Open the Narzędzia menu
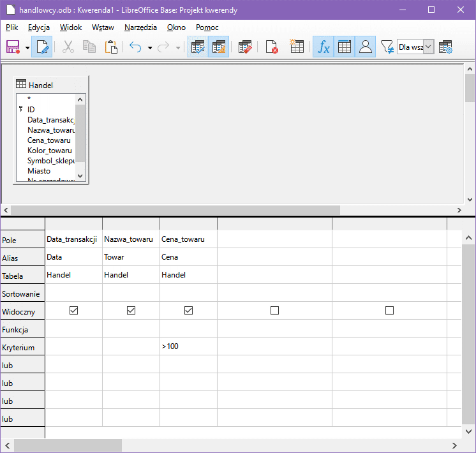Screen dimensions: 476x453 140,27
